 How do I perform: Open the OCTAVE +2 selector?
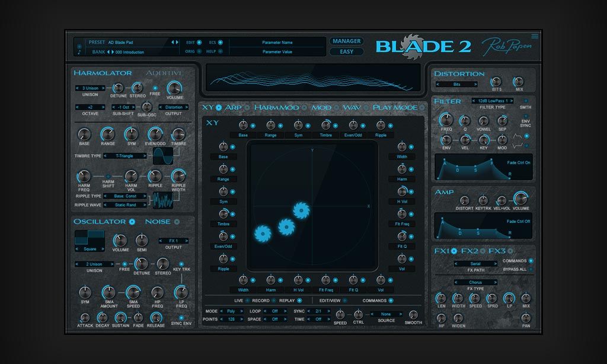tap(90, 107)
